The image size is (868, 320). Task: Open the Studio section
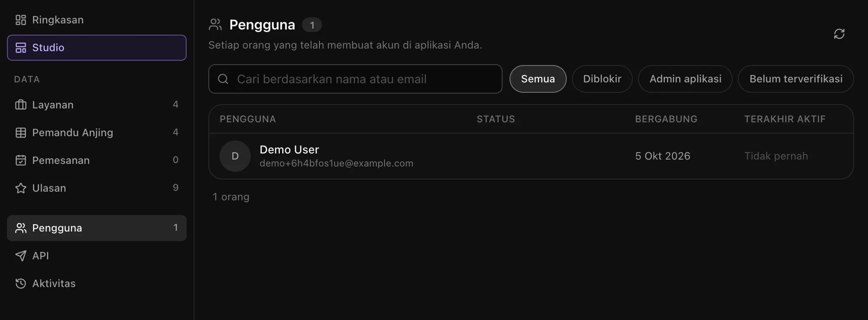click(x=97, y=48)
